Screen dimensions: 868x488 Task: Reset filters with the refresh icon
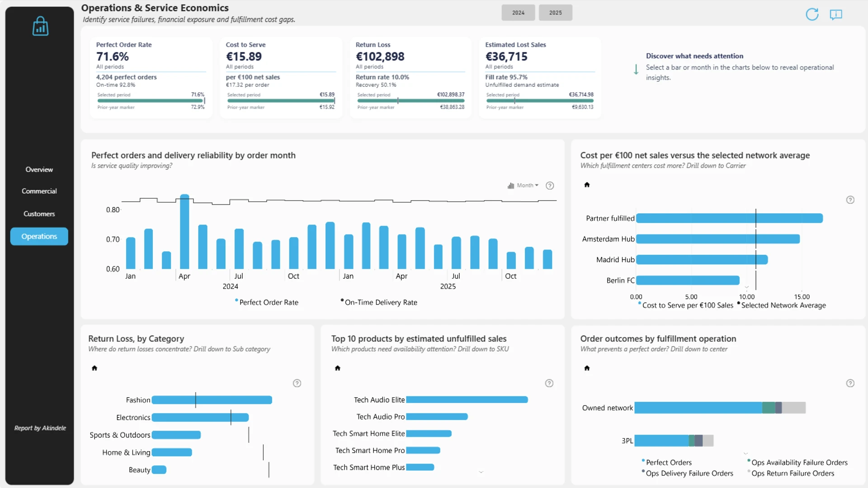point(812,14)
